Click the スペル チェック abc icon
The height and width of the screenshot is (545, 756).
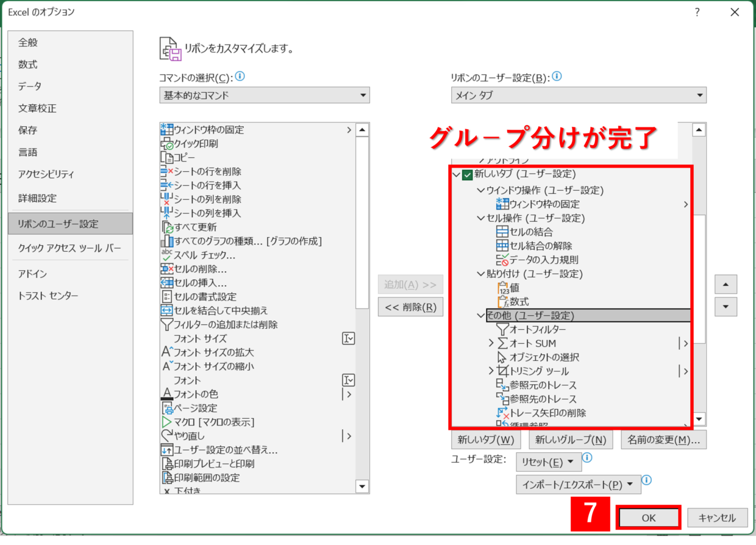167,255
